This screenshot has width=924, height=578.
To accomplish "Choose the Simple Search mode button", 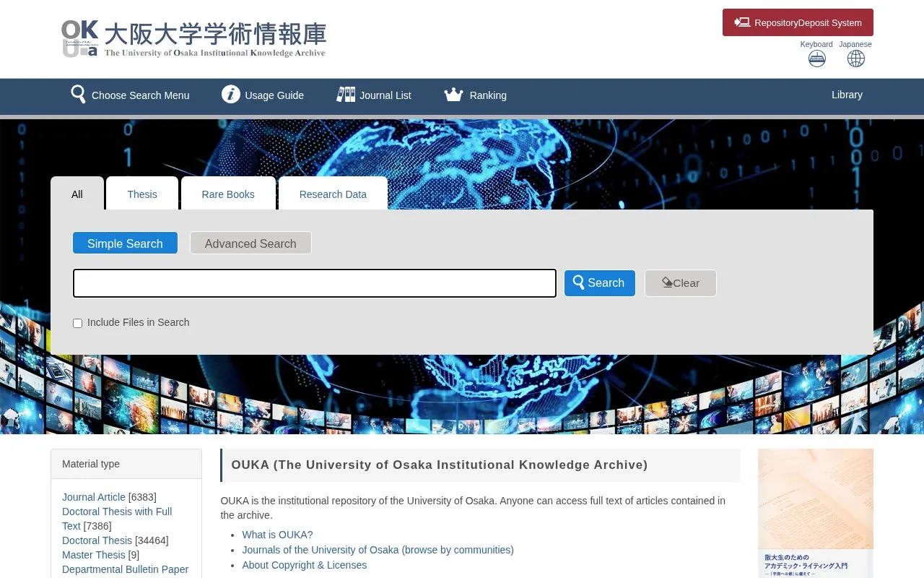I will 125,243.
